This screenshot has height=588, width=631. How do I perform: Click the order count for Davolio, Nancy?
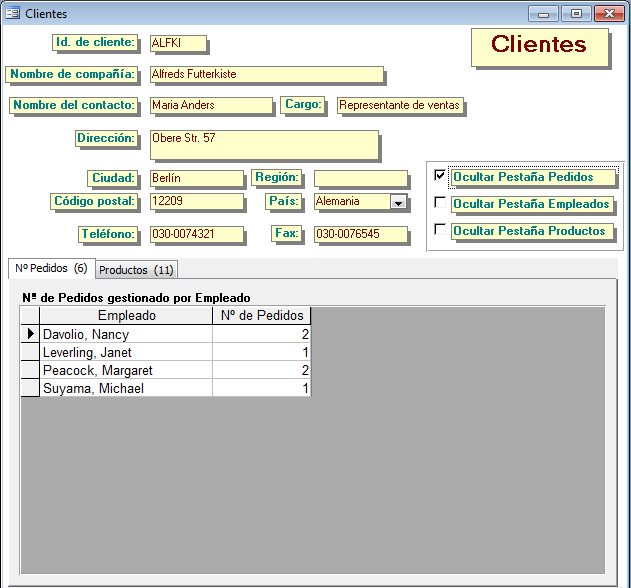[262, 334]
